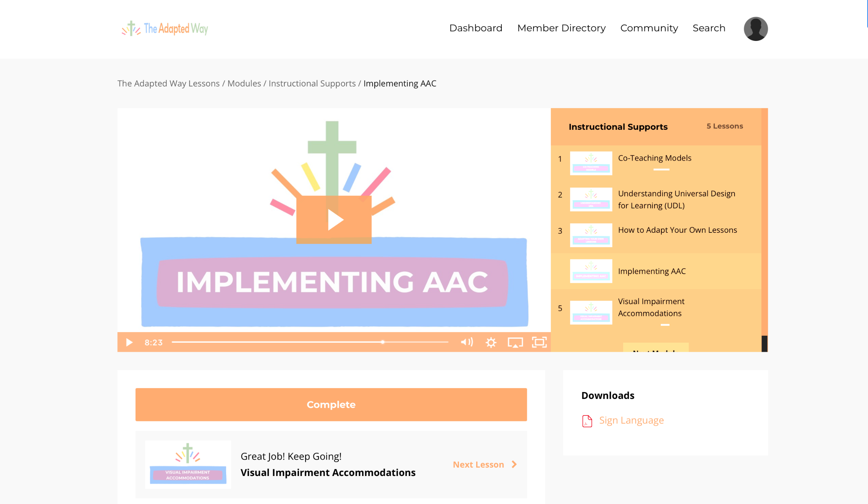The width and height of the screenshot is (868, 504).
Task: Go to Member Directory
Action: (x=561, y=28)
